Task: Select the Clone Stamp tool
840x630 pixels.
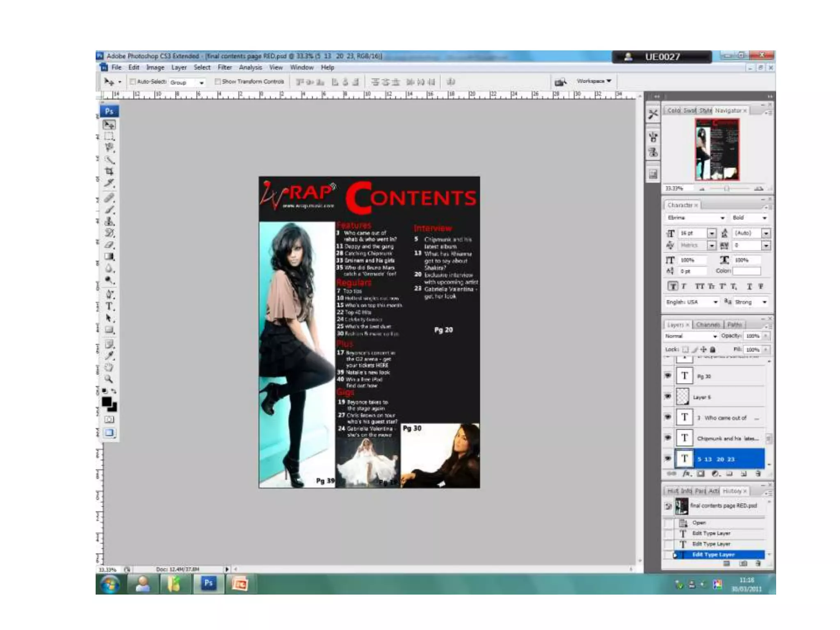Action: tap(109, 221)
